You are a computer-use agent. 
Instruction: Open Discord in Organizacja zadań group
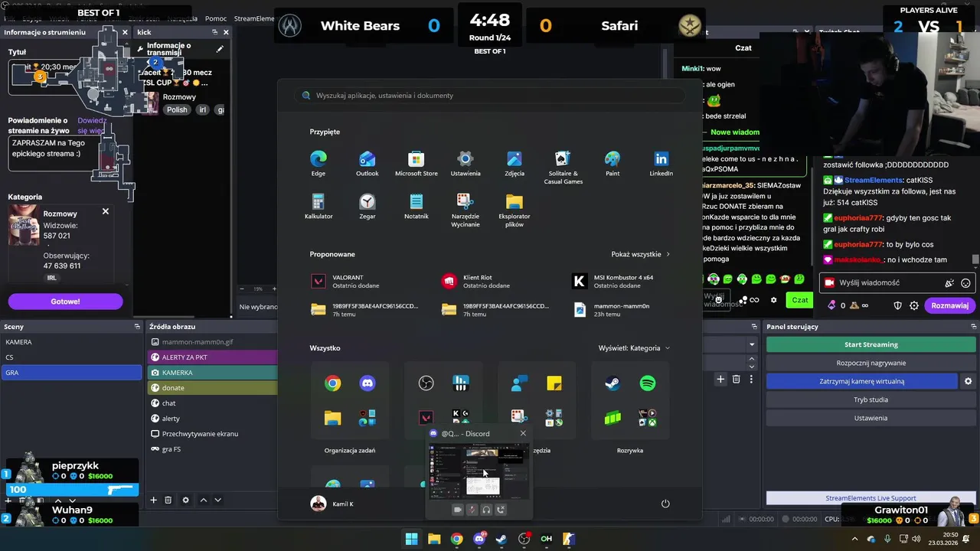pos(367,383)
